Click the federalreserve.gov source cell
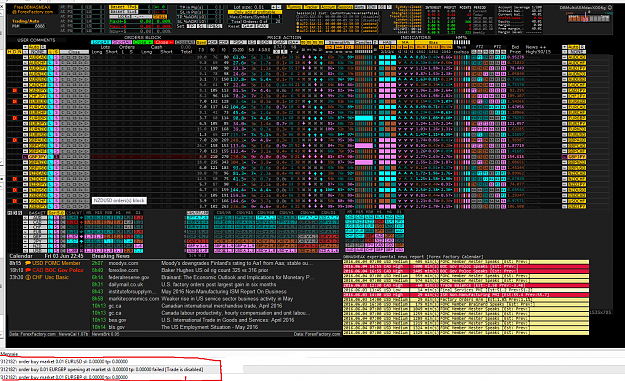Screen dimensions: 625x381 [128, 277]
